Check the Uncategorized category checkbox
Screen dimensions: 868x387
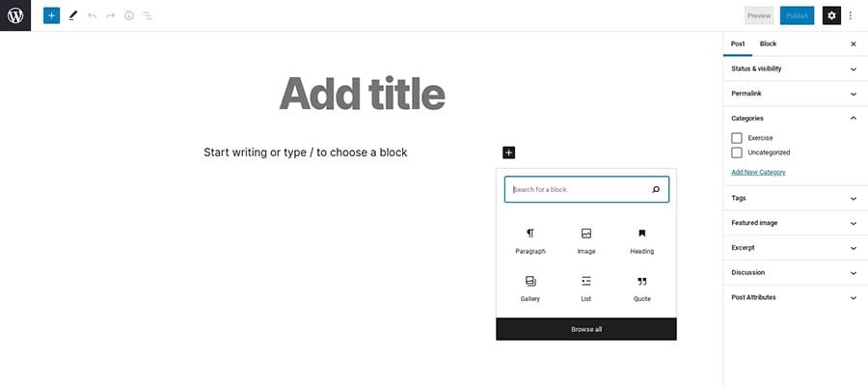(x=737, y=152)
